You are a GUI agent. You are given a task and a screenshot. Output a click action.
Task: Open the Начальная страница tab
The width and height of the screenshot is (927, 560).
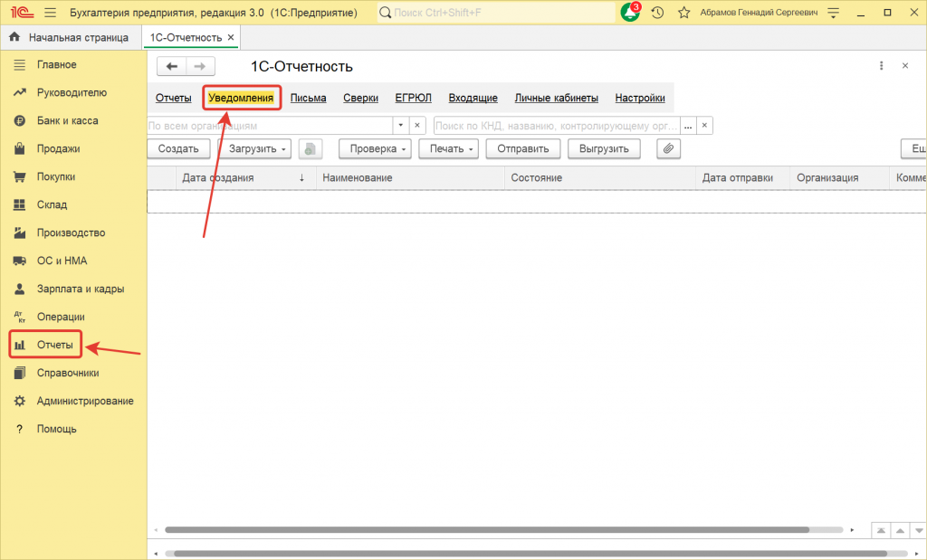[69, 37]
